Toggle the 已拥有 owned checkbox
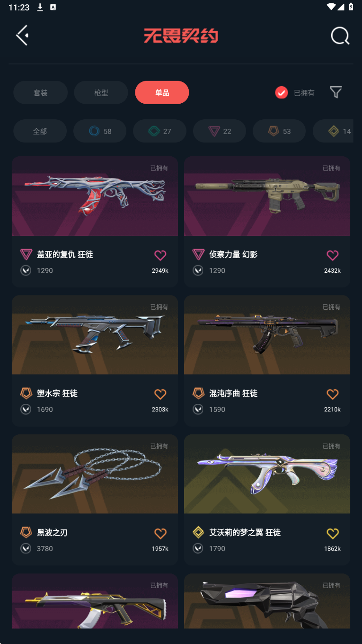The width and height of the screenshot is (362, 644). click(282, 93)
